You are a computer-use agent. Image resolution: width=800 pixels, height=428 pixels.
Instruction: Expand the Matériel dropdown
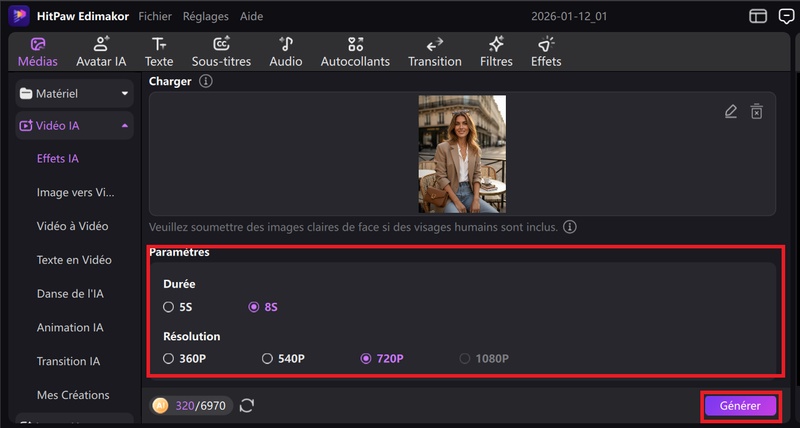[x=74, y=93]
